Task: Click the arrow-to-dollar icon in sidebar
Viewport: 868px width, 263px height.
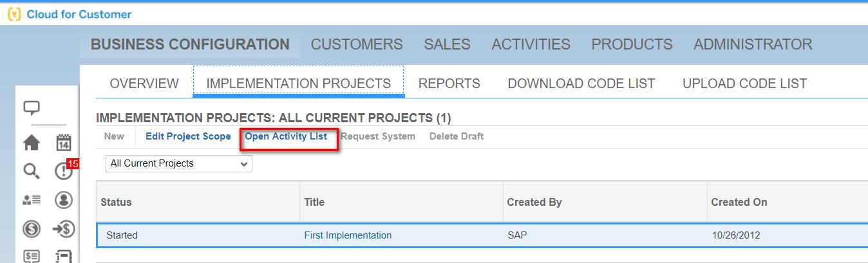Action: point(63,229)
